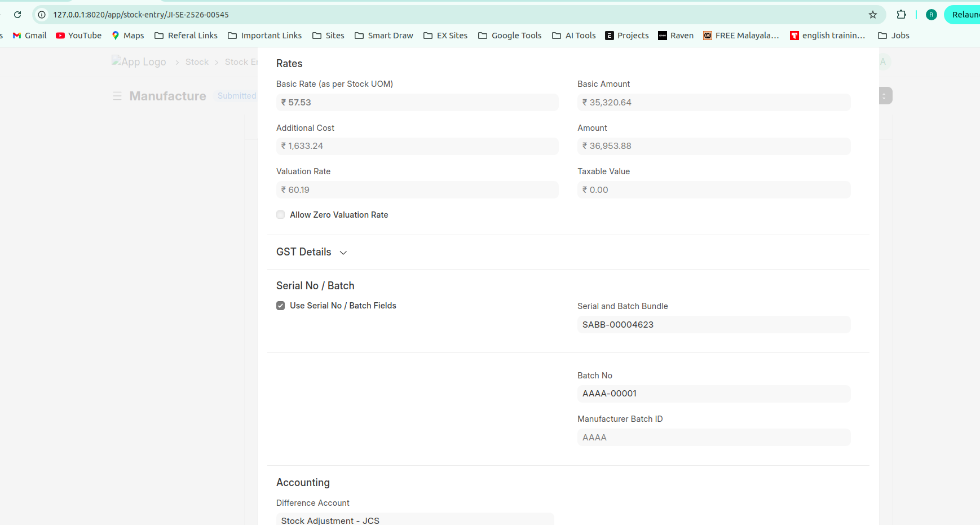Expand the GST Details section
Image resolution: width=980 pixels, height=525 pixels.
tap(311, 252)
